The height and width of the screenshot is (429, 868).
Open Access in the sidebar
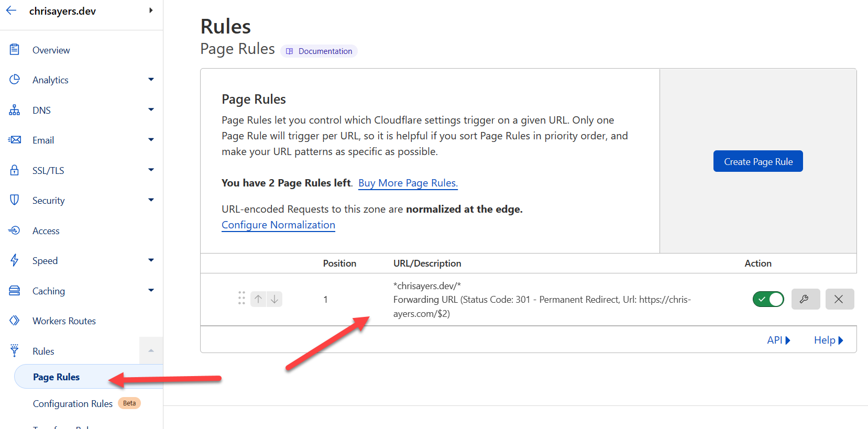(46, 231)
